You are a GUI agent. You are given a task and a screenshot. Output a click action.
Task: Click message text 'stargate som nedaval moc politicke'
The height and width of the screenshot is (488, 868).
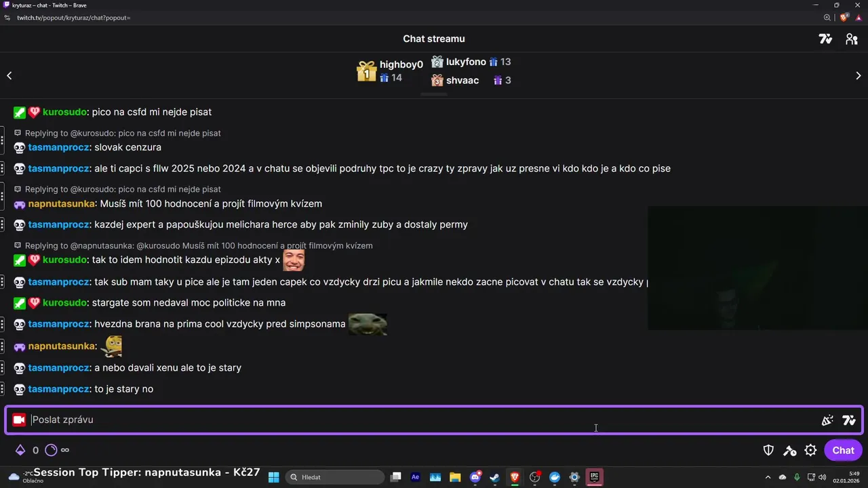[x=189, y=303]
